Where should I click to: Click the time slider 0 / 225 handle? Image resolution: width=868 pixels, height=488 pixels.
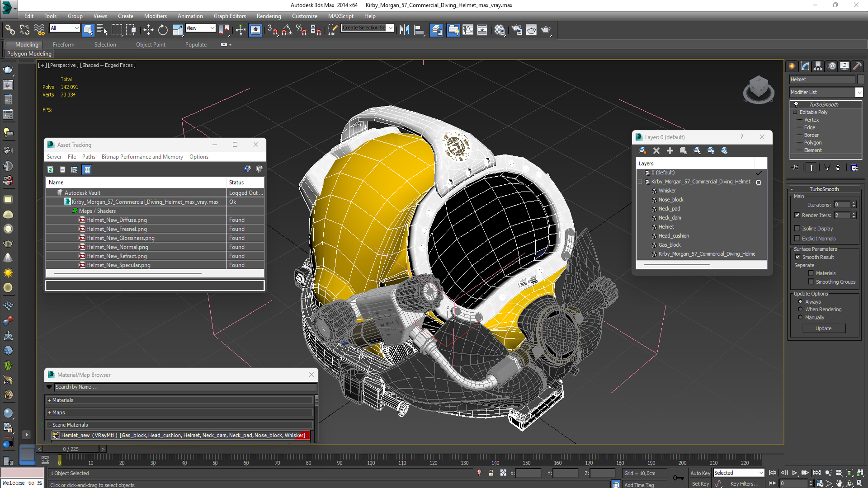[71, 449]
